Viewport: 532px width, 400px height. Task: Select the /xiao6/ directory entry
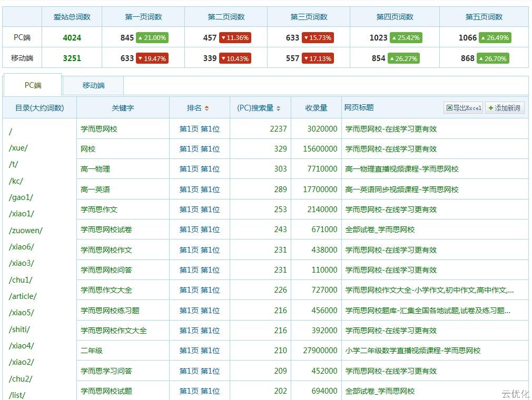[x=22, y=246]
